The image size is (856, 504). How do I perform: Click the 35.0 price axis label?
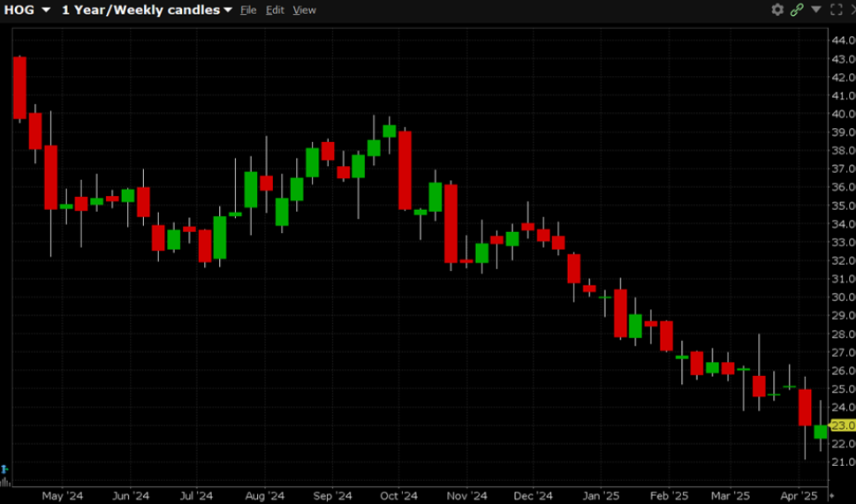pos(844,205)
